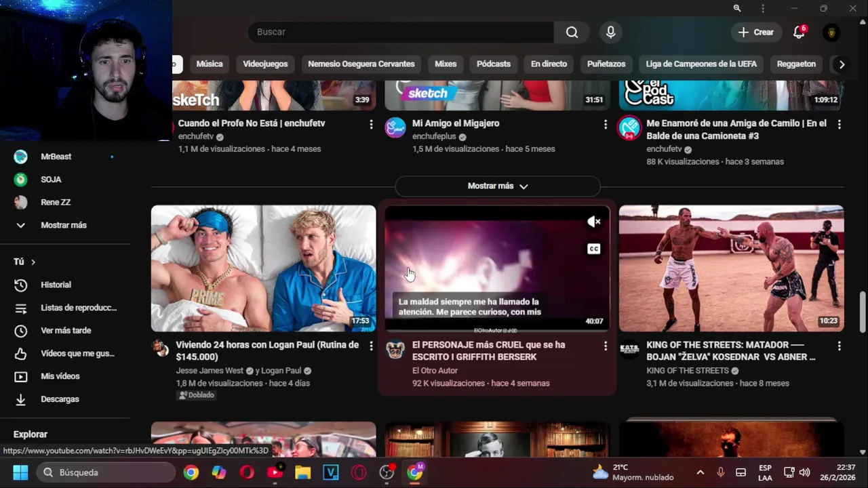Open options for Viviendo 24 horas video
This screenshot has width=868, height=488.
pyautogui.click(x=371, y=346)
